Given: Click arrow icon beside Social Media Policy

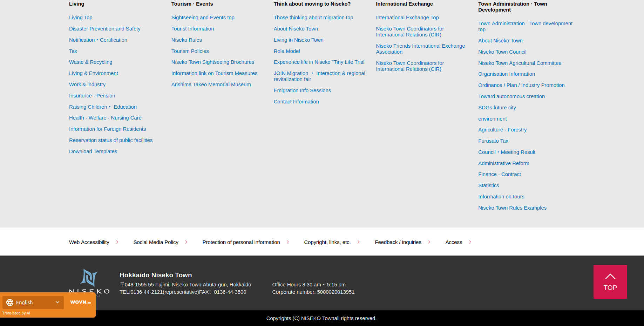Looking at the screenshot, I should pyautogui.click(x=186, y=242).
